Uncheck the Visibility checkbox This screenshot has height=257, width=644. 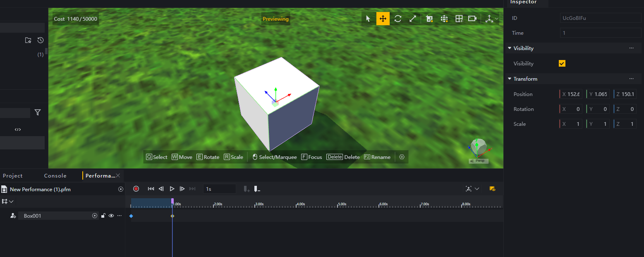pos(562,63)
